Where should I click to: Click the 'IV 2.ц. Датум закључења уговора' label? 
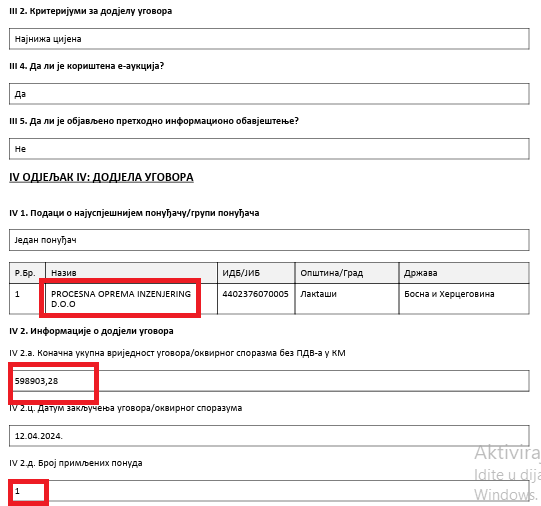click(126, 408)
